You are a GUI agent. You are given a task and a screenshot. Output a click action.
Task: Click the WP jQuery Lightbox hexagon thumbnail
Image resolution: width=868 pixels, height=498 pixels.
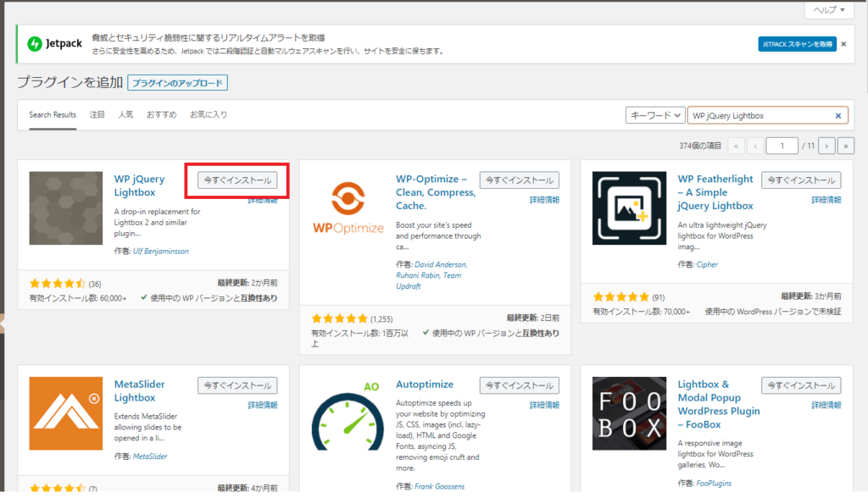(65, 208)
